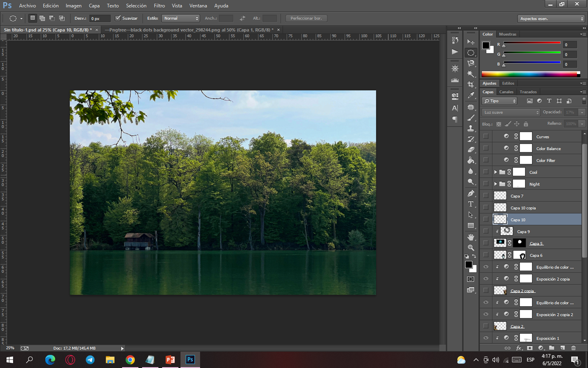588x368 pixels.
Task: Show the Night group visibility
Action: (x=486, y=184)
